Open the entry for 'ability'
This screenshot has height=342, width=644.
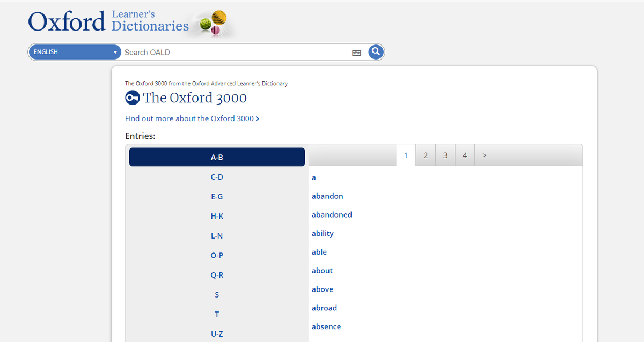pos(323,234)
